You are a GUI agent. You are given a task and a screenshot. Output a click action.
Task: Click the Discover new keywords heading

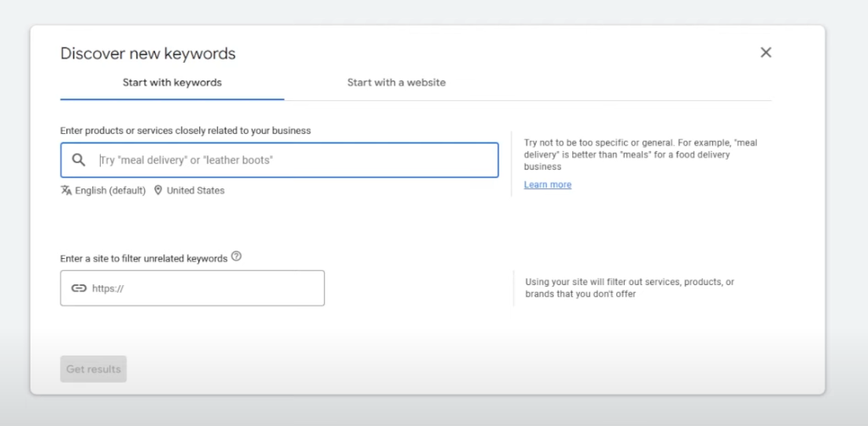point(147,53)
